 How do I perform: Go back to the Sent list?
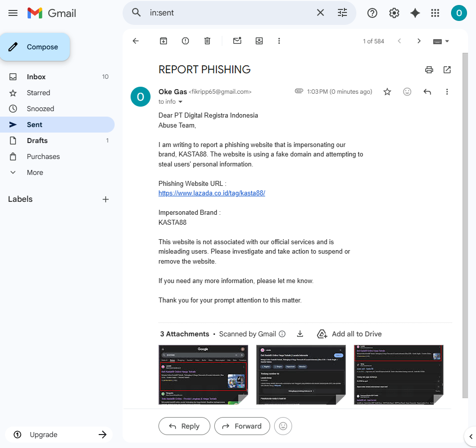[x=136, y=41]
